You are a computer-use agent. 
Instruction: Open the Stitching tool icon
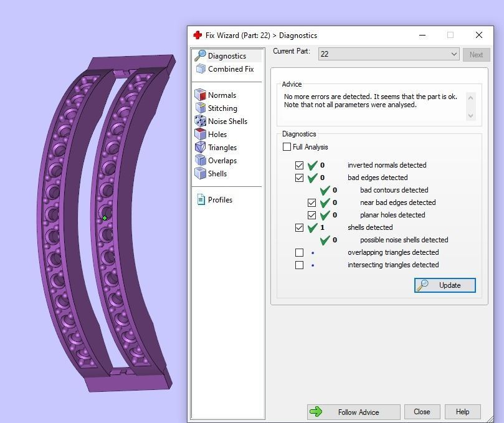tap(200, 108)
